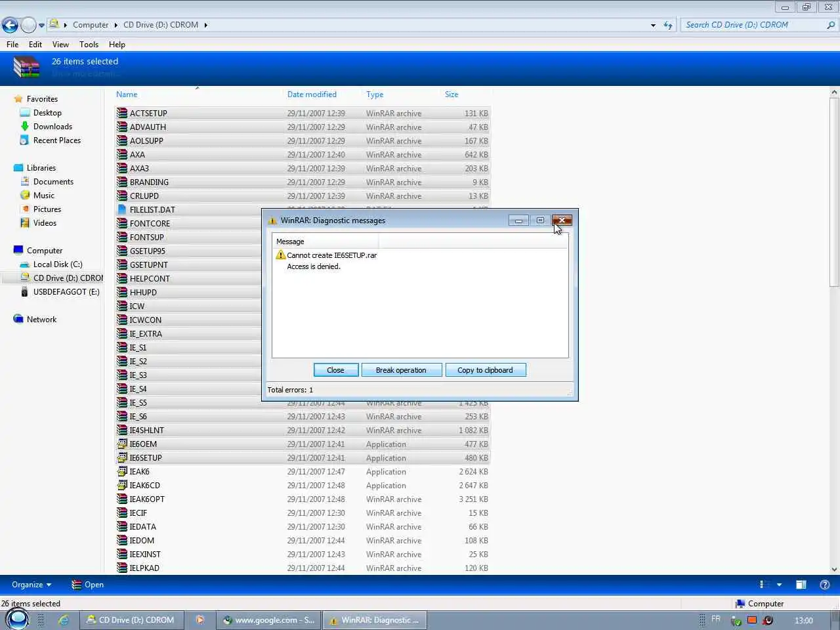
Task: Sort by the Date modified column
Action: coord(312,94)
